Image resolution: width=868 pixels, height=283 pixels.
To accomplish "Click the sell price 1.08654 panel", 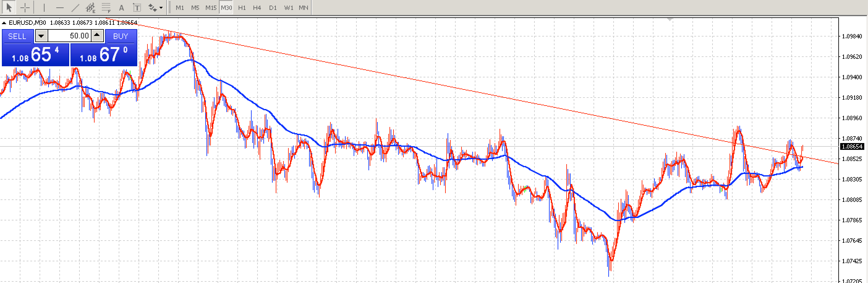I will click(x=35, y=55).
